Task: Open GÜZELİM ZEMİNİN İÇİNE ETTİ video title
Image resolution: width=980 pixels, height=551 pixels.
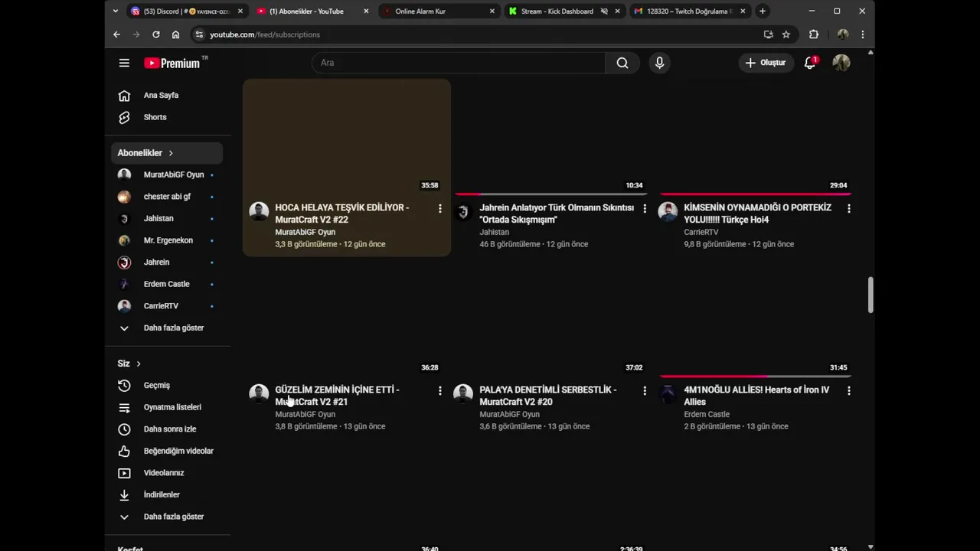Action: click(337, 396)
